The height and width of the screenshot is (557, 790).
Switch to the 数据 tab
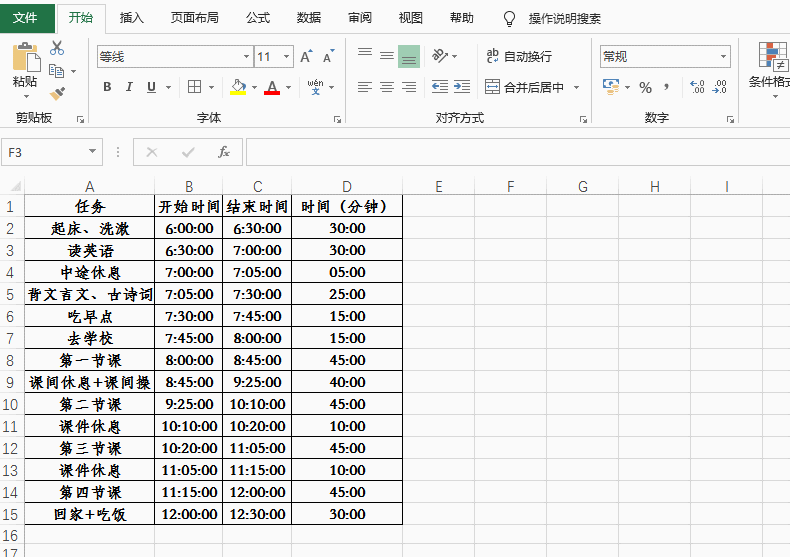[309, 18]
